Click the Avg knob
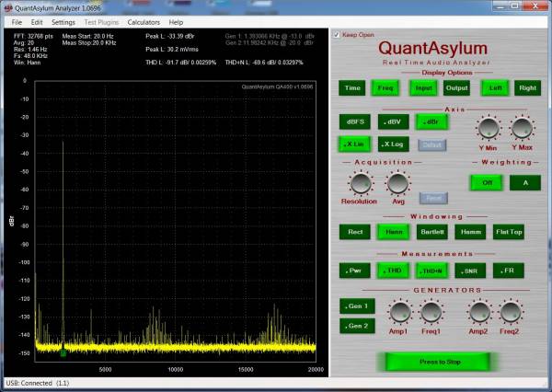The width and height of the screenshot is (552, 392). (x=397, y=183)
